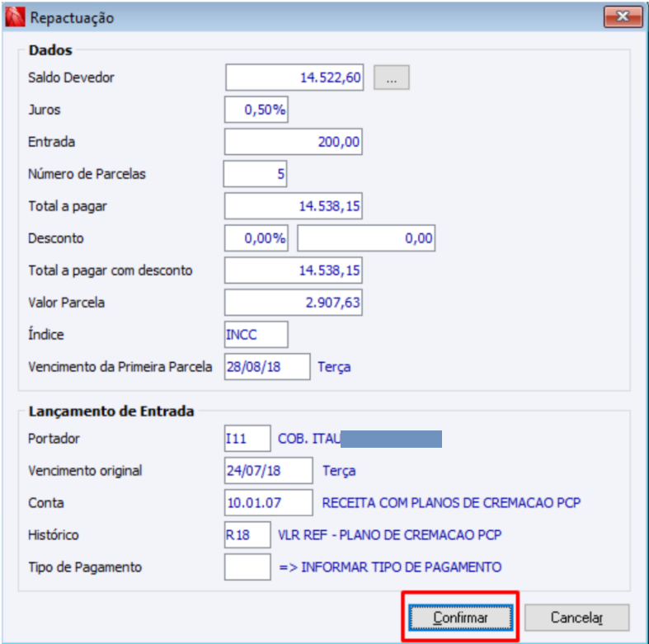The width and height of the screenshot is (649, 644).
Task: Click the Total a pagar label
Action: (68, 206)
